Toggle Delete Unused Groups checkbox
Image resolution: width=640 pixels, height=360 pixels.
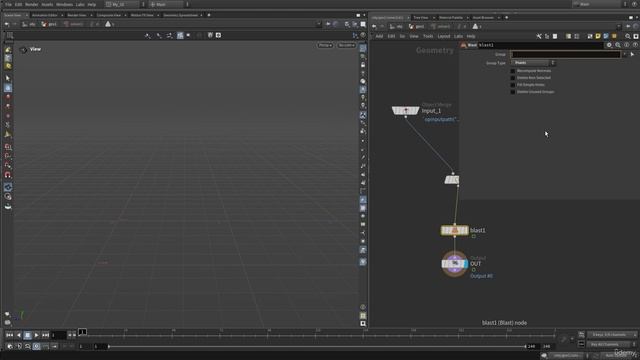tap(513, 92)
